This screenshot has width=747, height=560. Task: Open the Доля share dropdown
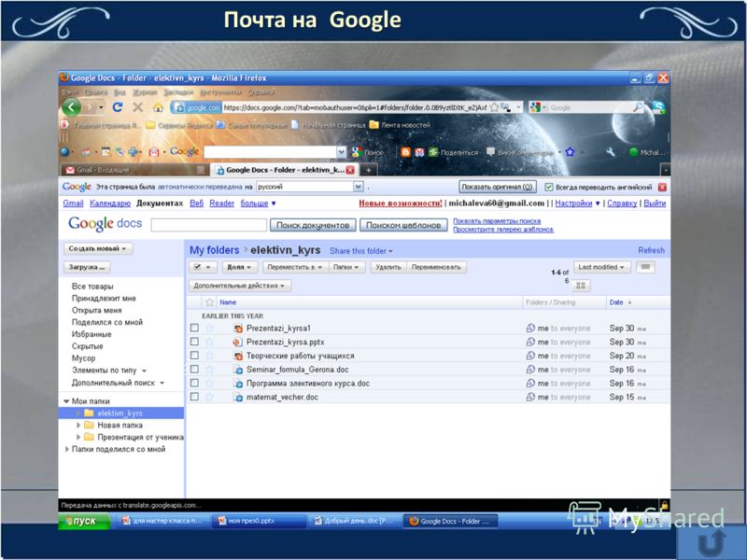(x=240, y=267)
